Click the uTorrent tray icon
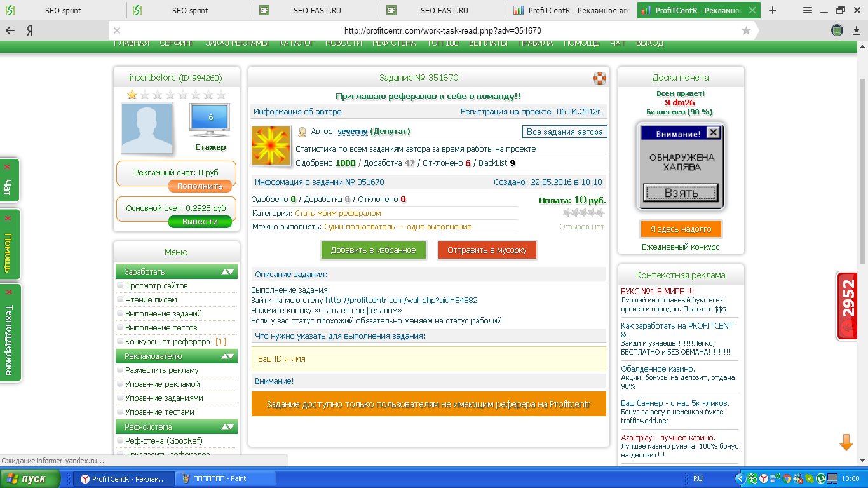Screen dimensions: 868x488 [821, 478]
